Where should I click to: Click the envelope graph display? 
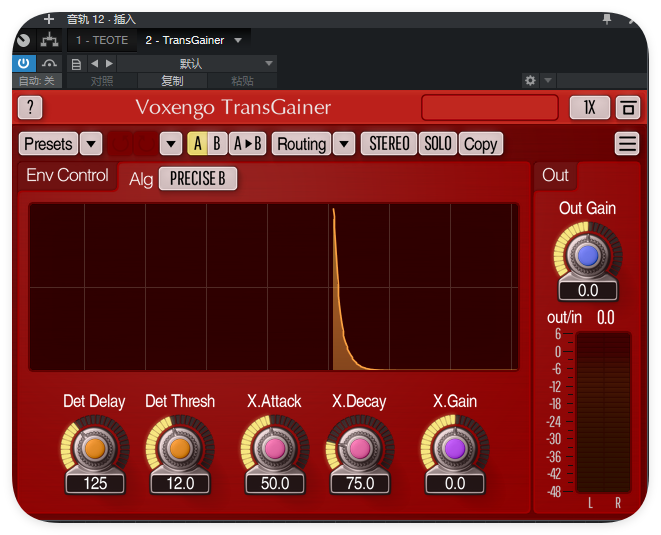coord(274,287)
